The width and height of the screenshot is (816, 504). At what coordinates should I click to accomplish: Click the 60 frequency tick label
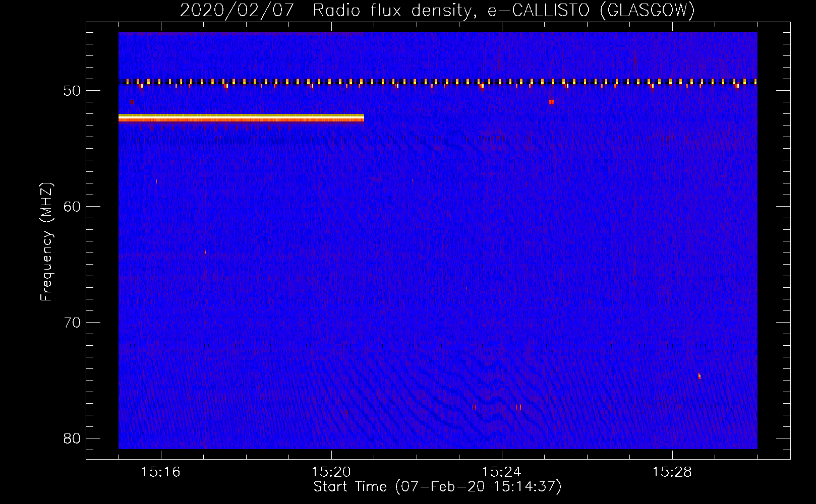point(72,207)
